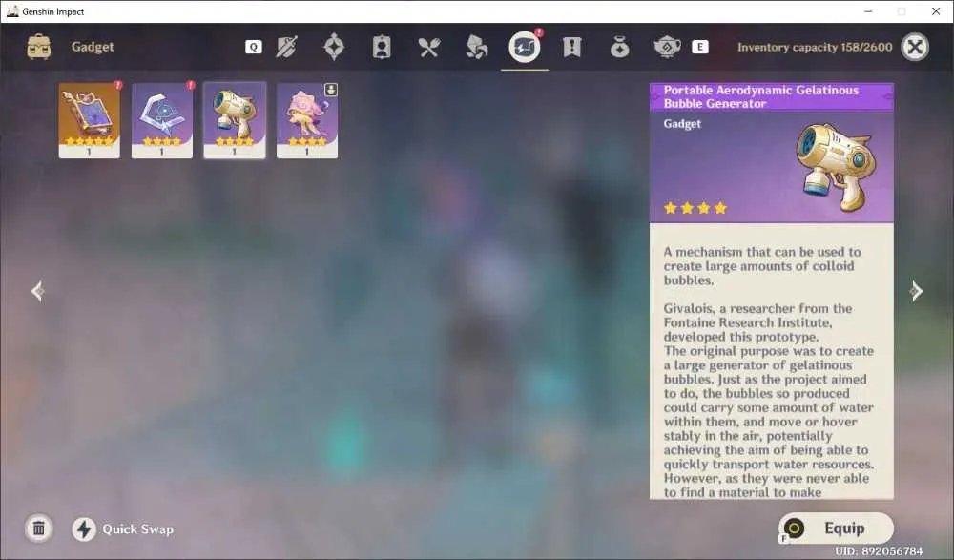Select the four-star blue crystal gadget

pyautogui.click(x=162, y=120)
